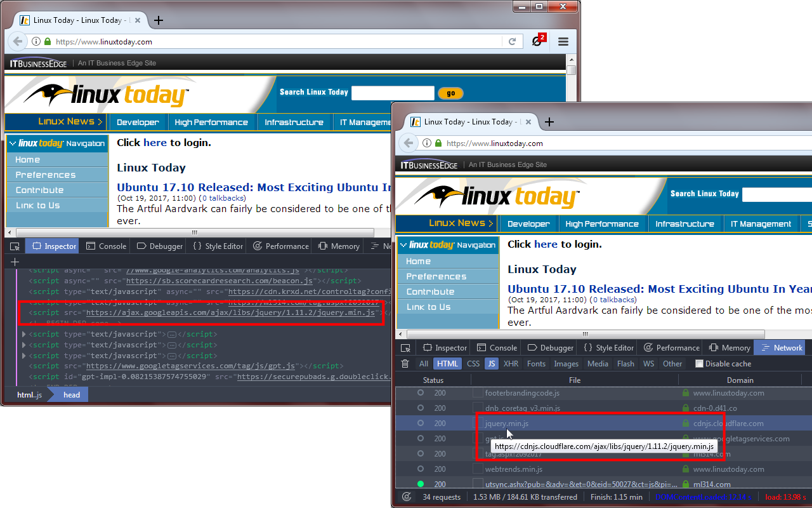Click lock icon beside cdn-0.d41.co domain
This screenshot has height=508, width=812.
coord(685,408)
